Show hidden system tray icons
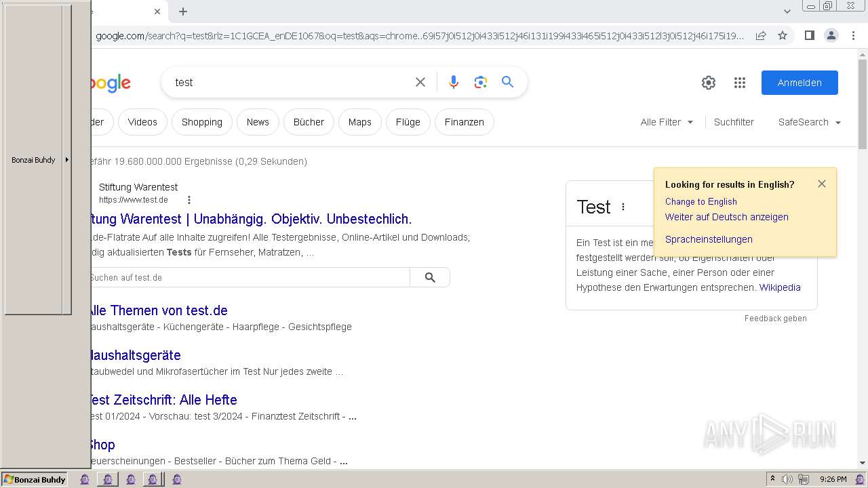 pyautogui.click(x=772, y=479)
